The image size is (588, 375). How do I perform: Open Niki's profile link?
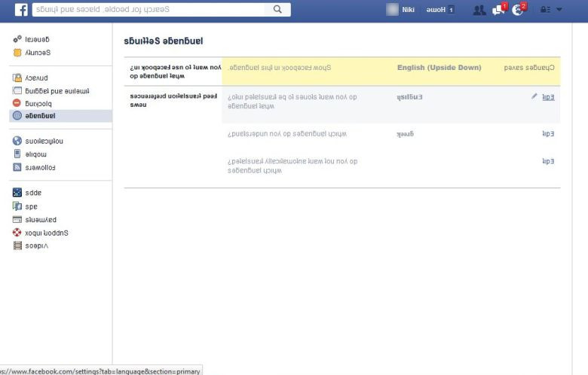coord(408,10)
